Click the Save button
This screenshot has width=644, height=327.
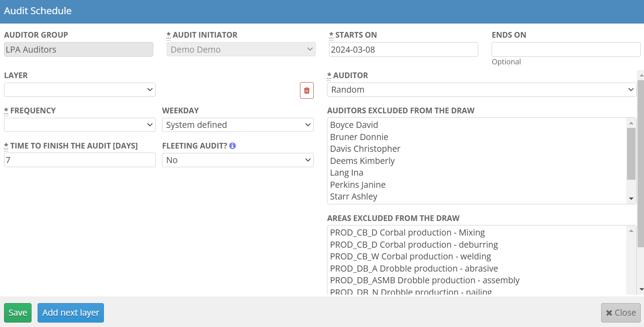coord(18,313)
